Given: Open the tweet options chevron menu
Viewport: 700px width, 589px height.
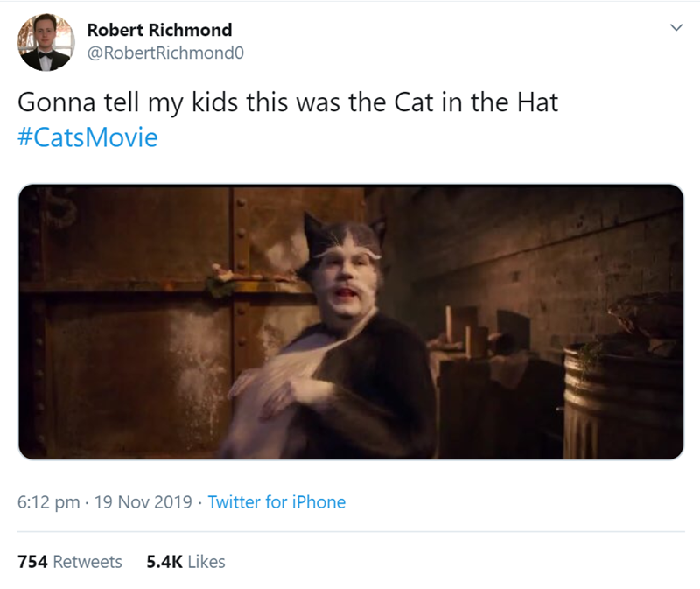Looking at the screenshot, I should point(674,28).
